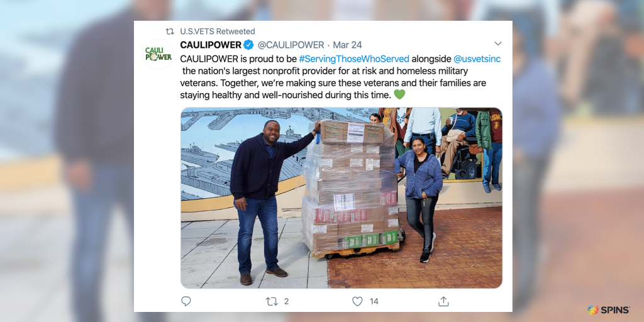Open the Mar 24 timestamp link

pos(347,45)
